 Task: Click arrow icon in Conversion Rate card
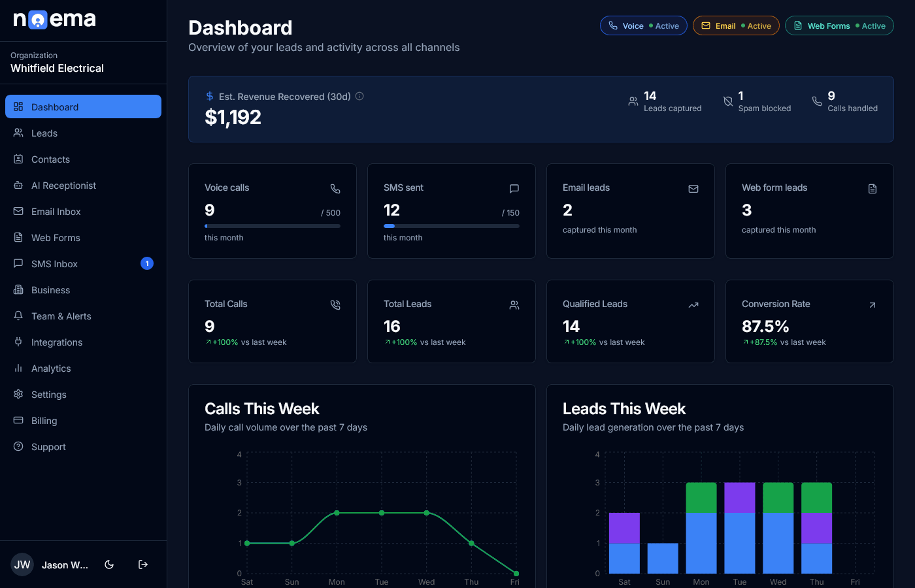(x=873, y=305)
